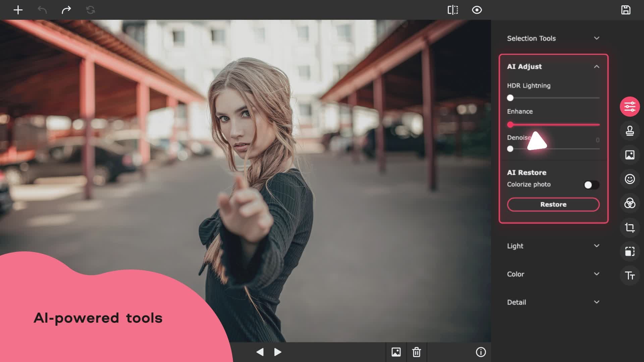Screen dimensions: 644x362
Task: Click the save floppy disk icon
Action: pos(626,10)
